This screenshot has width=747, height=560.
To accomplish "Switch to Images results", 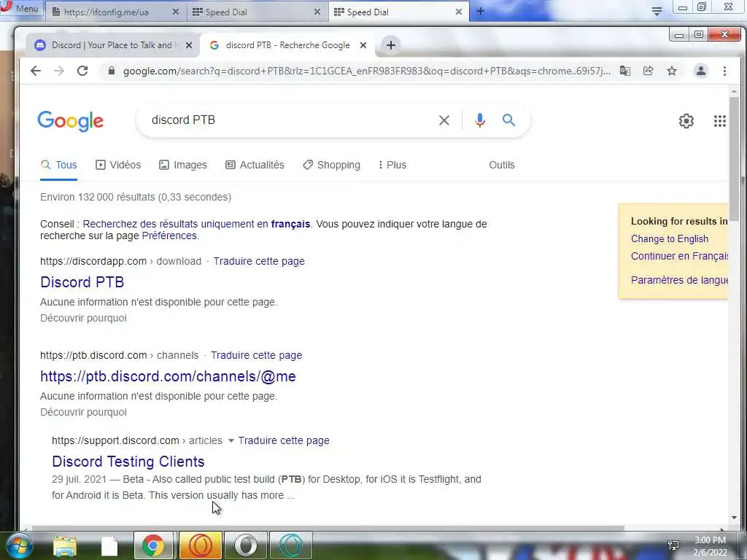I will pyautogui.click(x=183, y=165).
